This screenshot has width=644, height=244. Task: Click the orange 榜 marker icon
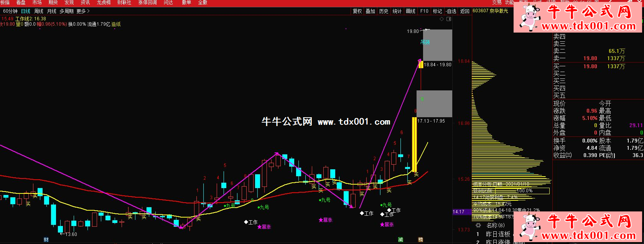pos(421,240)
